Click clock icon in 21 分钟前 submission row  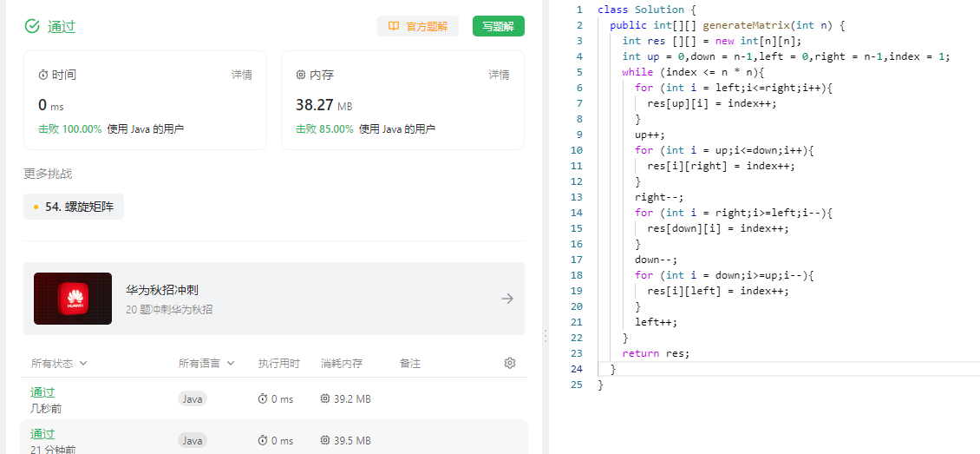click(x=263, y=440)
